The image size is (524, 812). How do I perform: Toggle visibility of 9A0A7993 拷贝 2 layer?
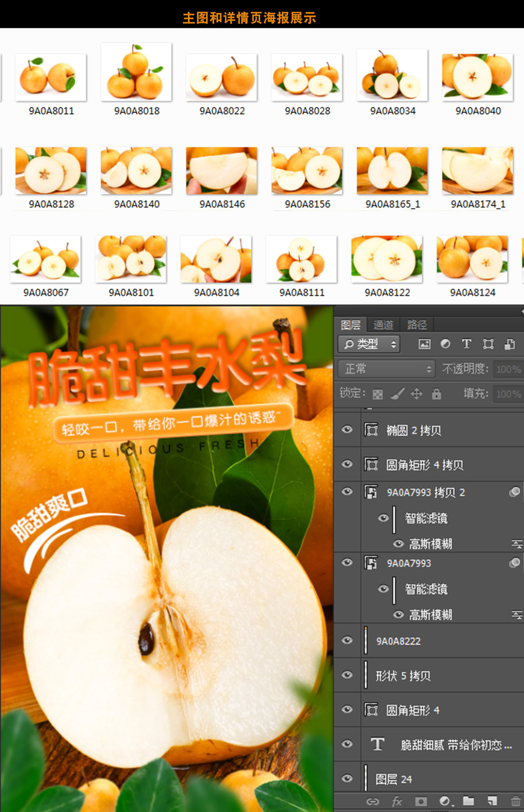[x=348, y=492]
